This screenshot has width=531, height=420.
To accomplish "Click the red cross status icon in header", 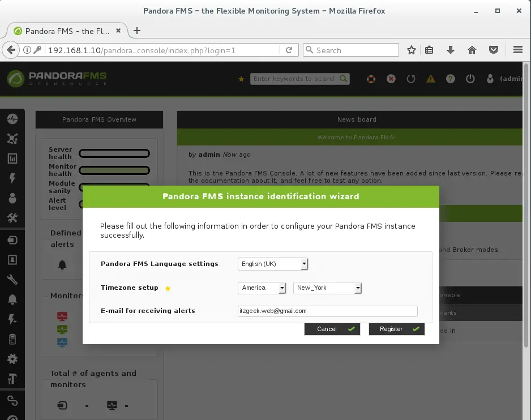I will (391, 79).
